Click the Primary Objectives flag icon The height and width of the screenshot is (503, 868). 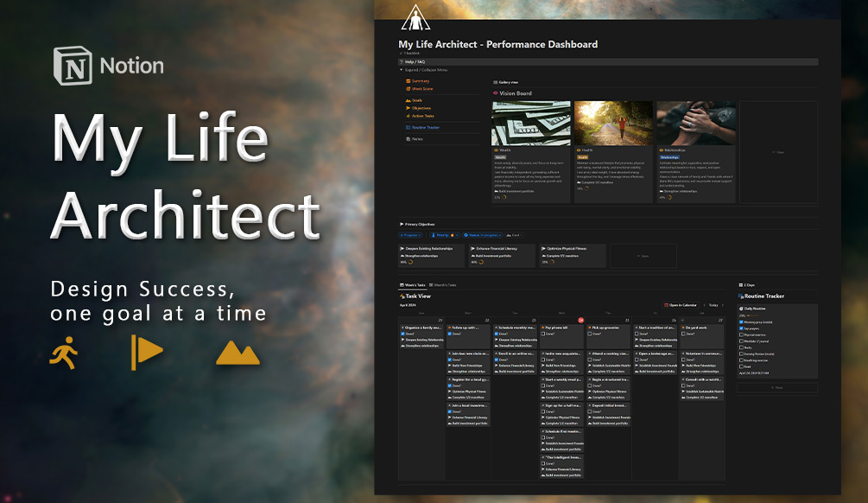(x=402, y=225)
